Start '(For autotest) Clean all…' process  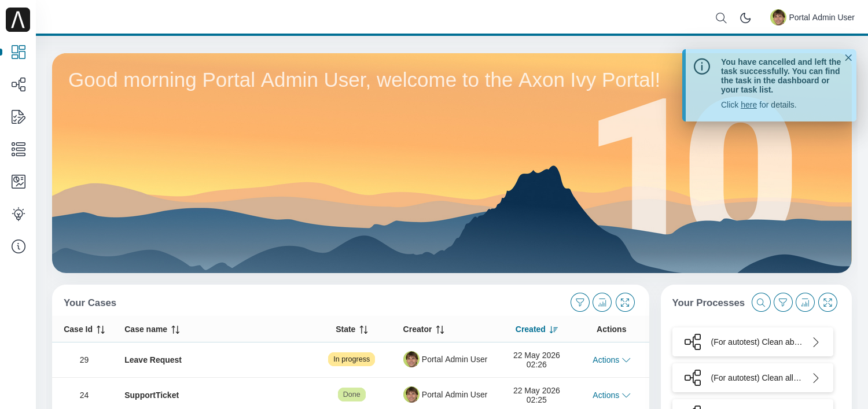point(753,378)
